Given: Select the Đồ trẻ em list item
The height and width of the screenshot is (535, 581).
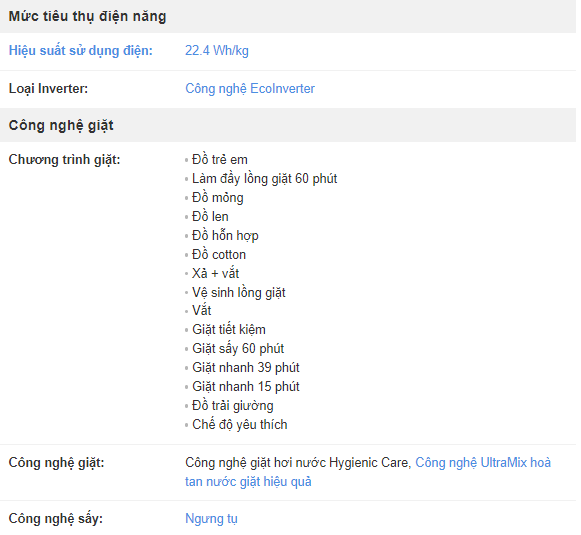Looking at the screenshot, I should tap(220, 160).
